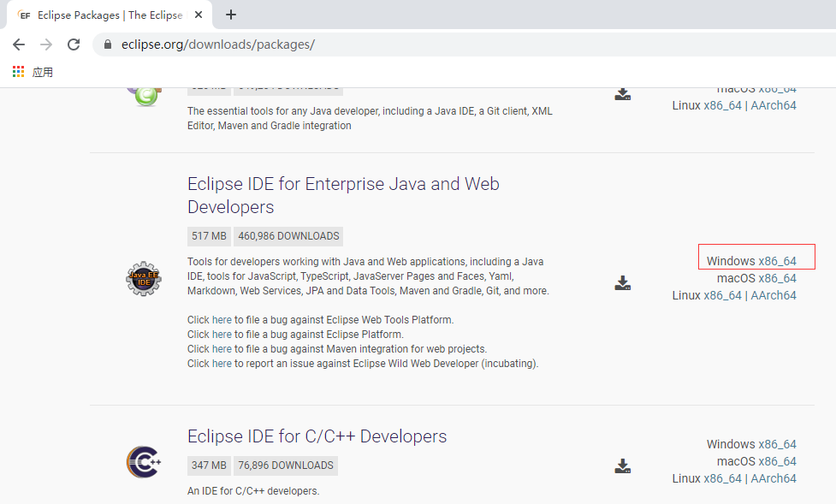Image resolution: width=836 pixels, height=504 pixels.
Task: Select the Eclipse Packages browser tab
Action: coord(110,15)
